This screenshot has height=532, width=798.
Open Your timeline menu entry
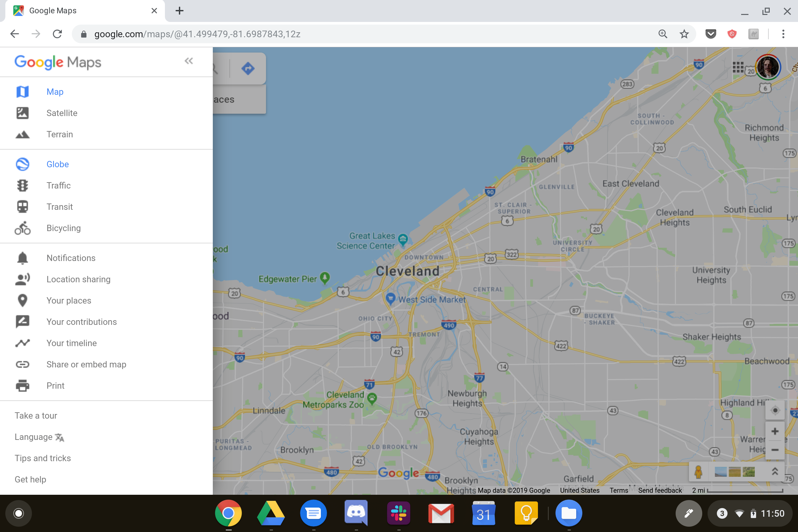(x=71, y=343)
